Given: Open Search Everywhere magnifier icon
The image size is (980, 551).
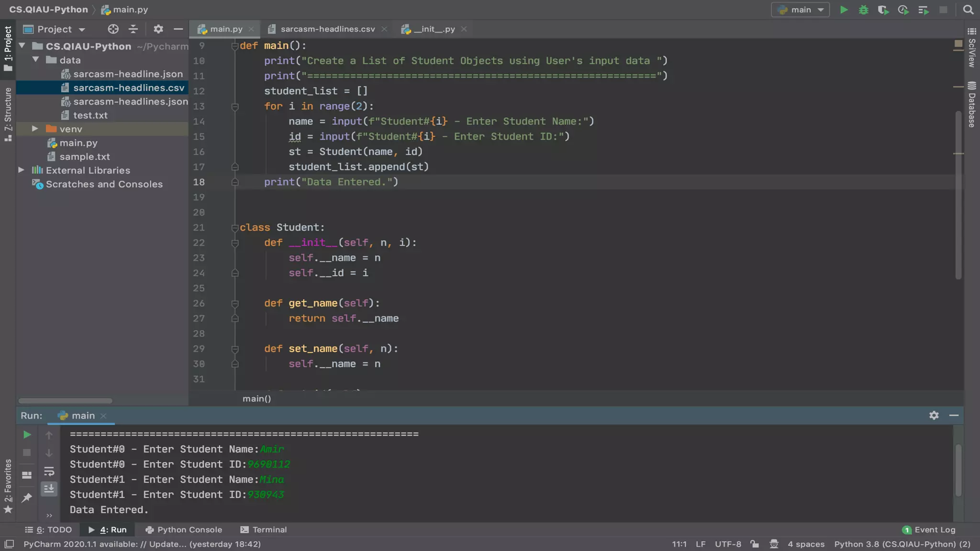Looking at the screenshot, I should click(x=968, y=10).
